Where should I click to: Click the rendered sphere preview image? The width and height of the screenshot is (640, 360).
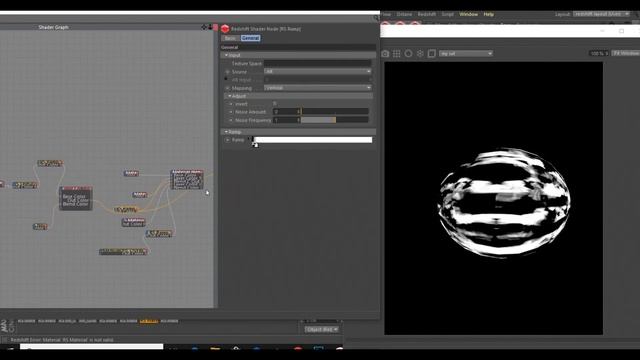point(504,203)
